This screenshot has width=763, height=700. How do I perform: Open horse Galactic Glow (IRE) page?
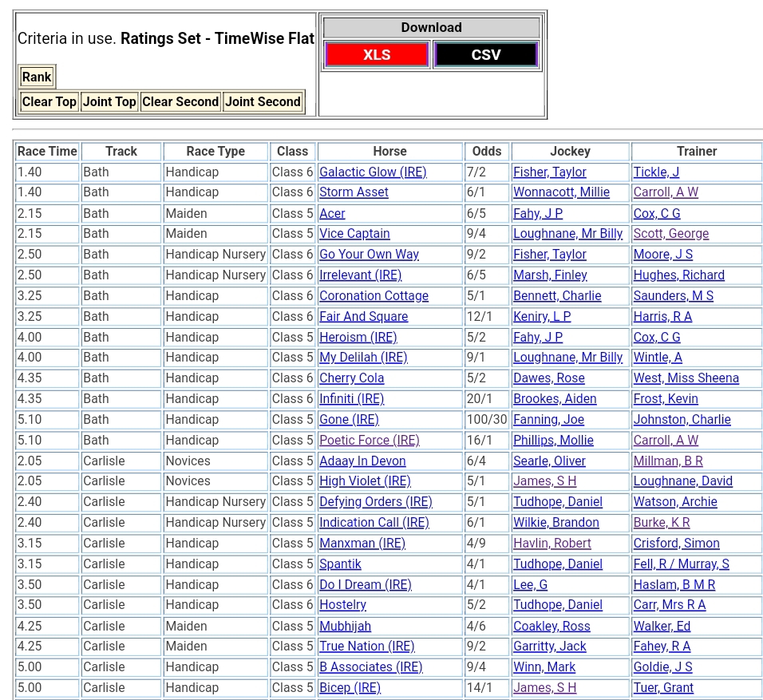(373, 172)
